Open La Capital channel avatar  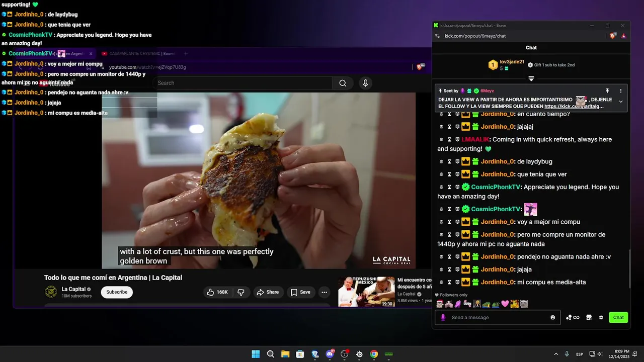(51, 292)
